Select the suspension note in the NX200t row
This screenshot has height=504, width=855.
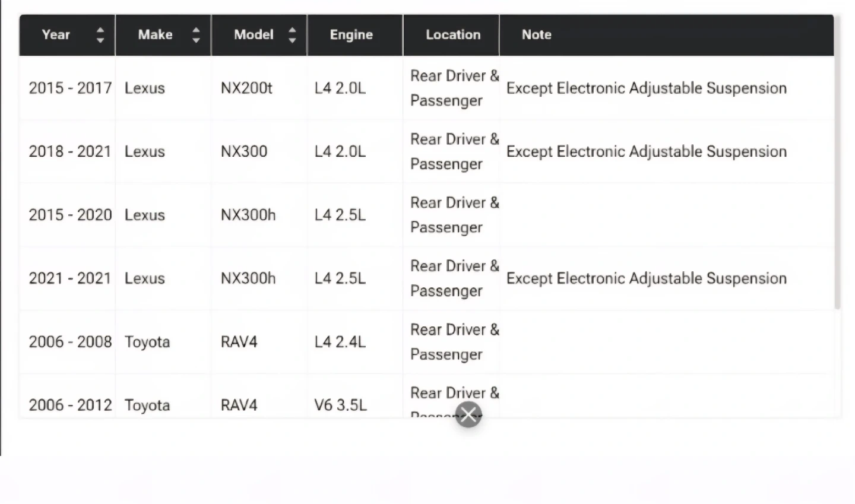[646, 88]
